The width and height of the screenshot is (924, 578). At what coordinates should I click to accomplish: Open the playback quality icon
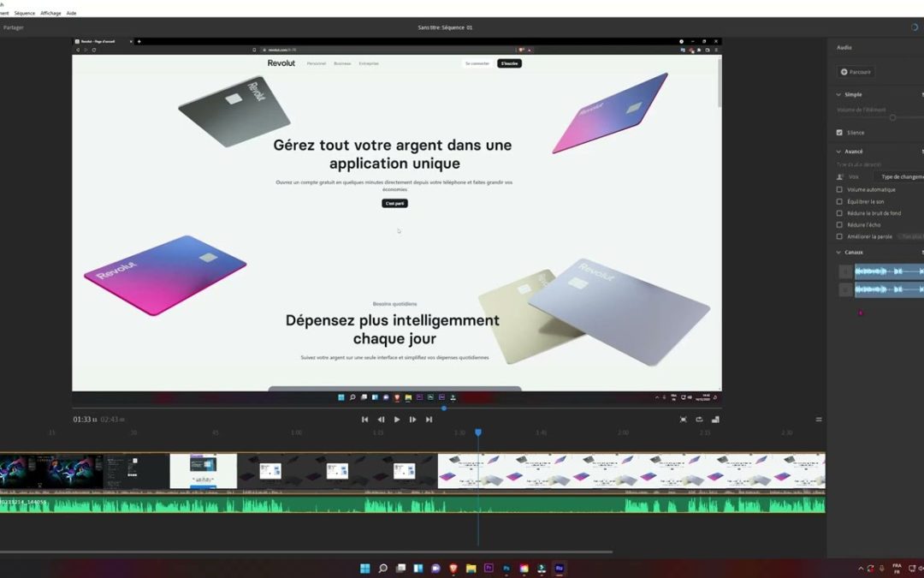pos(715,420)
